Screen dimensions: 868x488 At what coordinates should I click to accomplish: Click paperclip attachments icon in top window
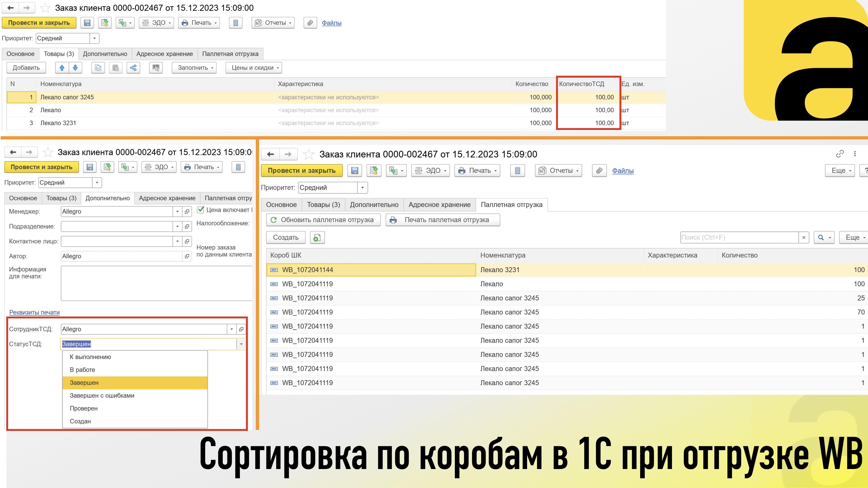[310, 23]
